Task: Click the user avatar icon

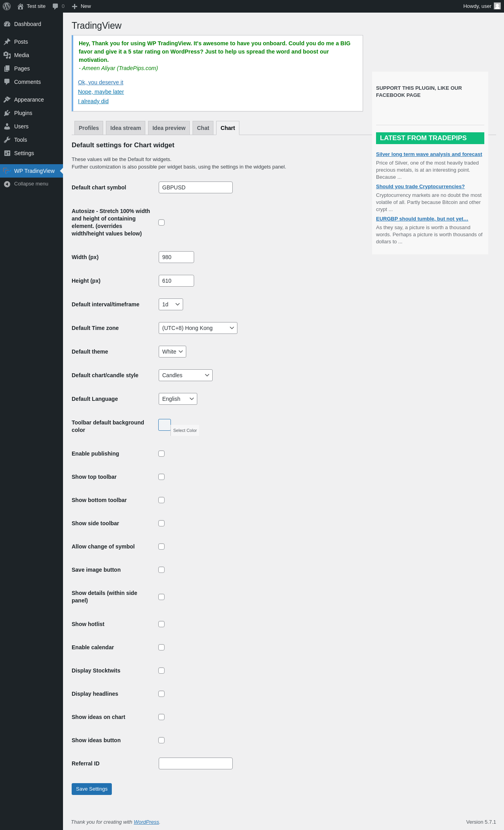Action: point(497,6)
